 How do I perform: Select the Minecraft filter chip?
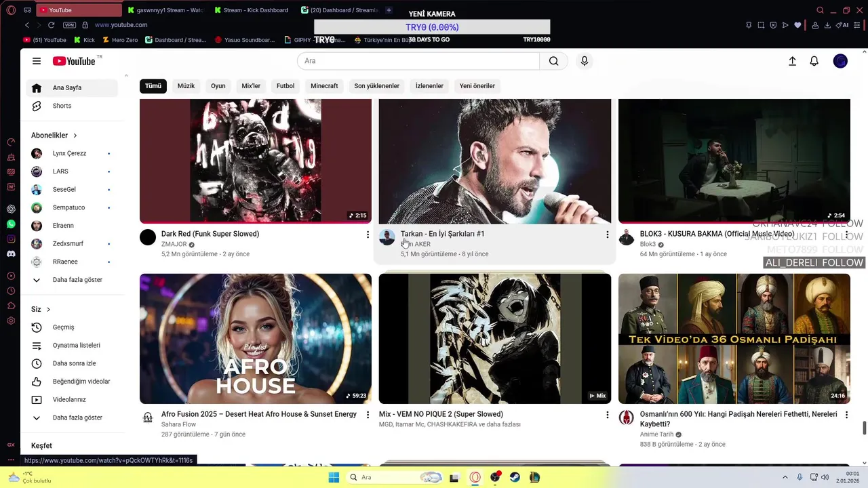click(324, 86)
